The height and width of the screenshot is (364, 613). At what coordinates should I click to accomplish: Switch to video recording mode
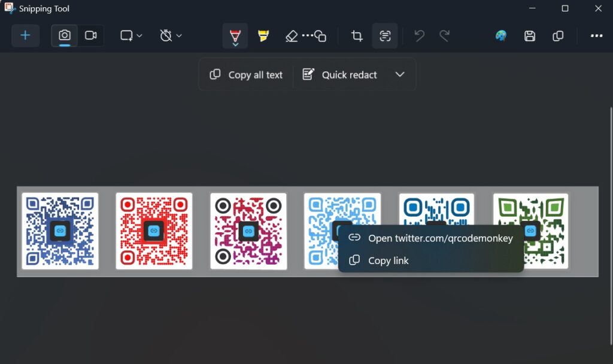pyautogui.click(x=91, y=35)
